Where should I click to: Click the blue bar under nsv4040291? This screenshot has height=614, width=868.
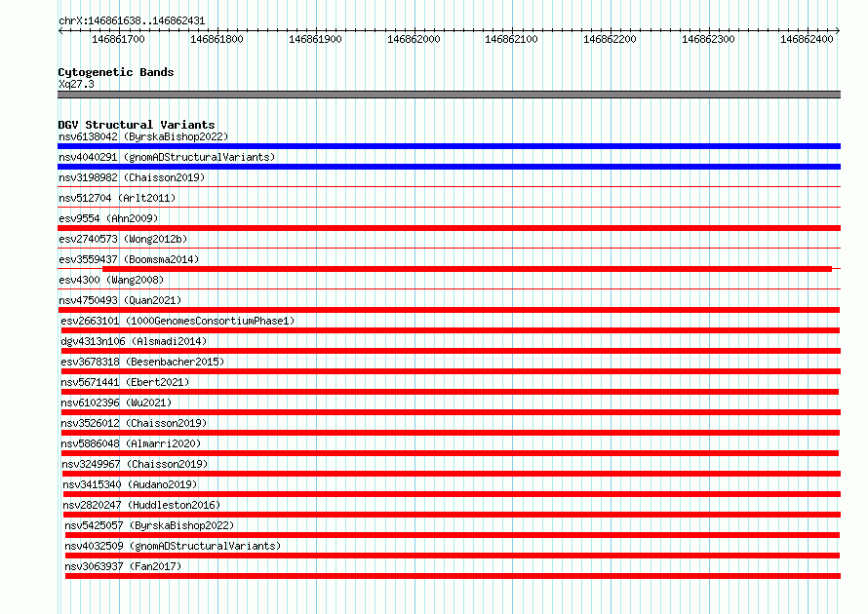point(449,167)
